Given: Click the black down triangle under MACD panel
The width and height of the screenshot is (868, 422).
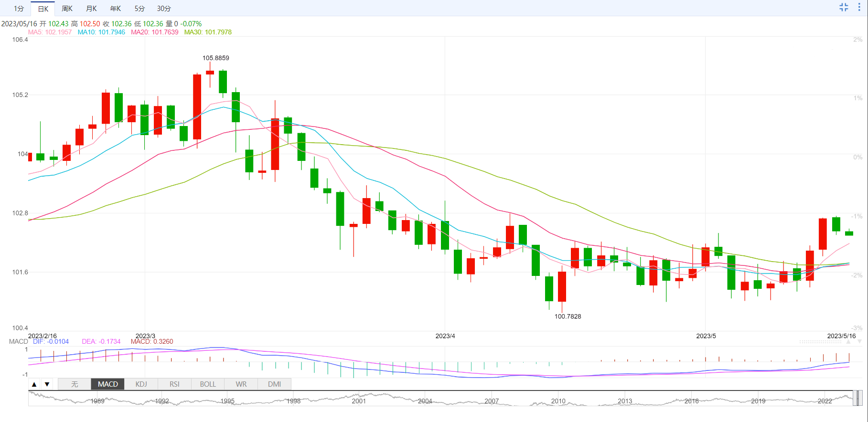Looking at the screenshot, I should coord(47,384).
